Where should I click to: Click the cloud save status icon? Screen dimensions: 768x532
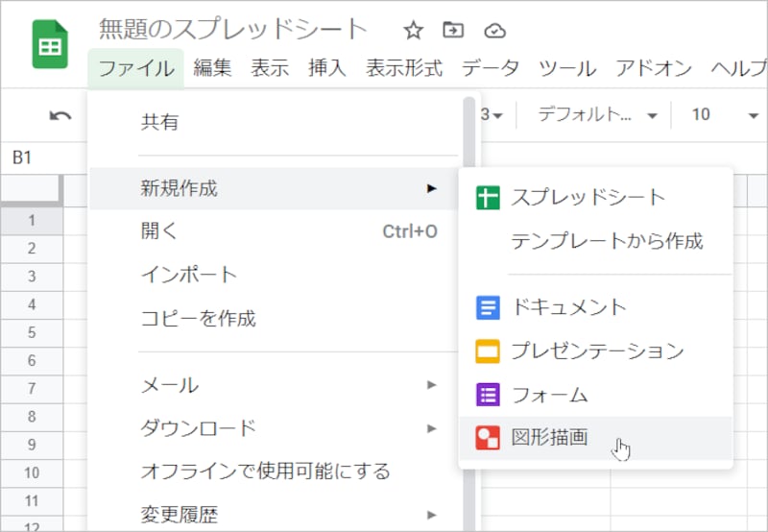494,31
